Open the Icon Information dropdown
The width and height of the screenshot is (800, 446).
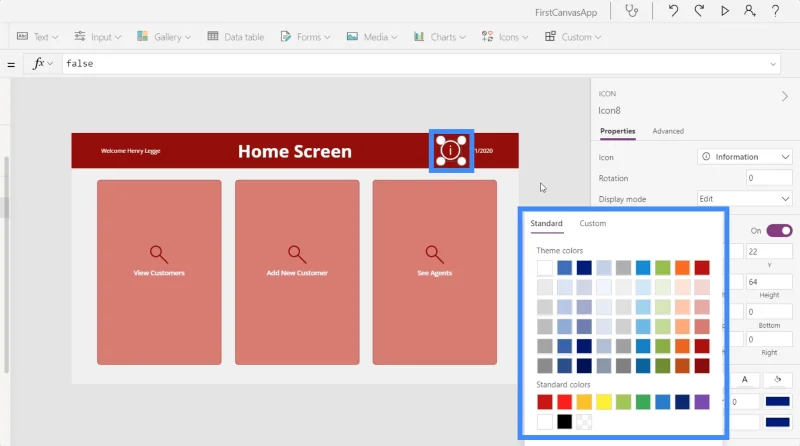(x=744, y=157)
